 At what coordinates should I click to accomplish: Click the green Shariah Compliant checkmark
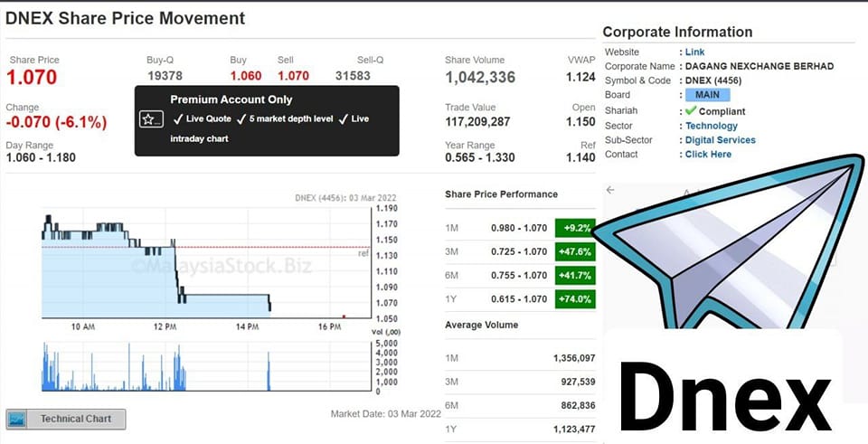click(x=691, y=110)
